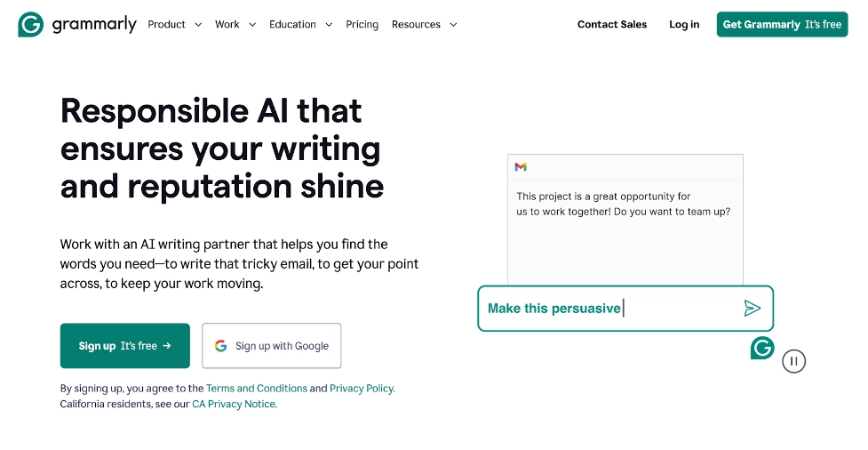
Task: Expand the Work dropdown chevron
Action: pos(252,25)
